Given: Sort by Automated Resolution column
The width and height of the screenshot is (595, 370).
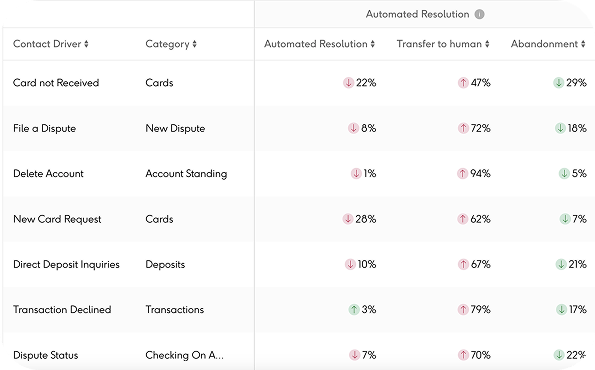Looking at the screenshot, I should pyautogui.click(x=373, y=44).
